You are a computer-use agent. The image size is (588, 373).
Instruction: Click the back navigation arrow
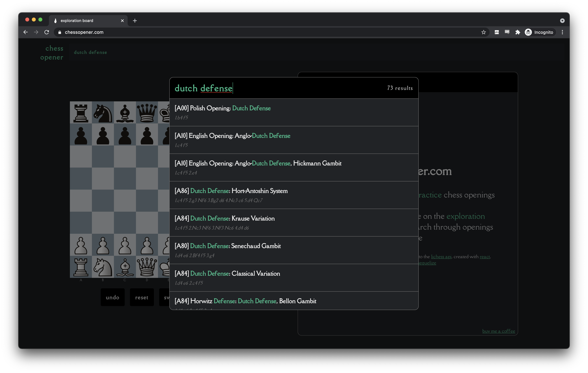[25, 32]
